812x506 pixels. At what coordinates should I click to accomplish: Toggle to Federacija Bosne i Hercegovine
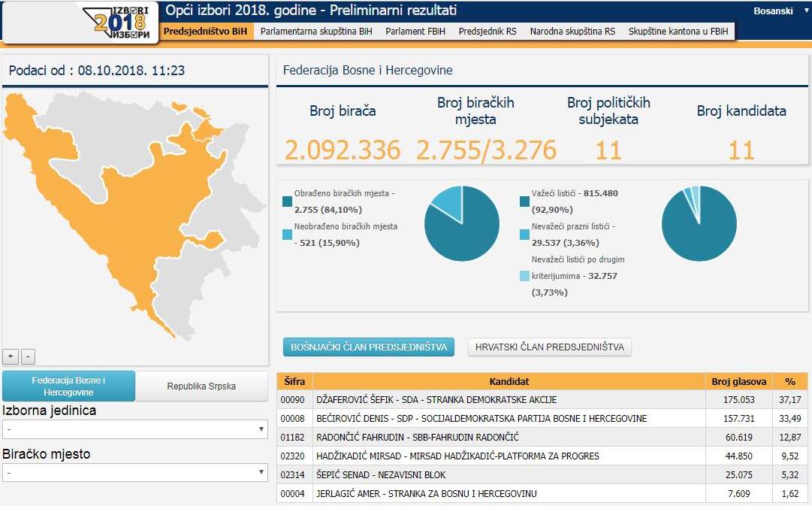click(x=69, y=386)
